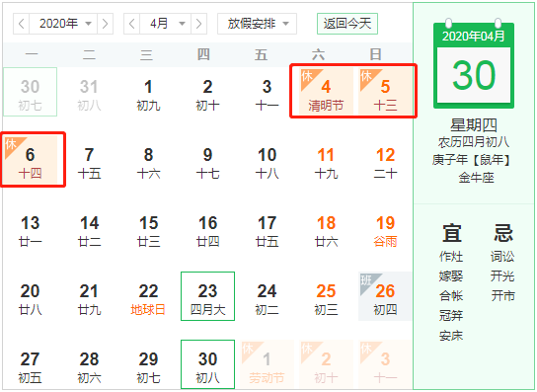Select April 23 四月大 date
This screenshot has height=392, width=537.
click(x=207, y=296)
